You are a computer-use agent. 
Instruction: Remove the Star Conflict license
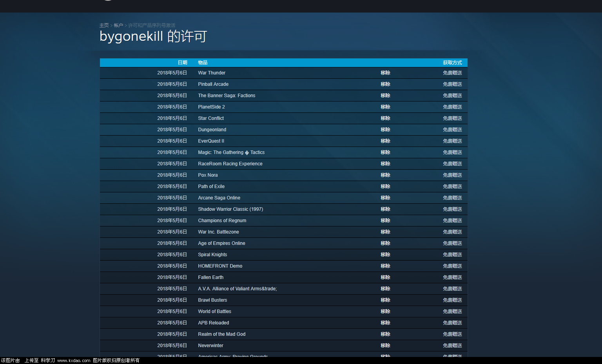point(385,118)
